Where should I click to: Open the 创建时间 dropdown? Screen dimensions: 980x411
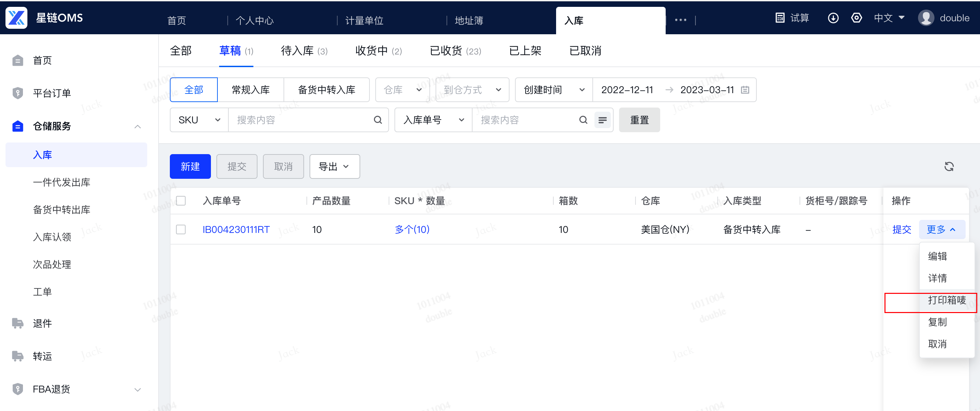point(554,90)
